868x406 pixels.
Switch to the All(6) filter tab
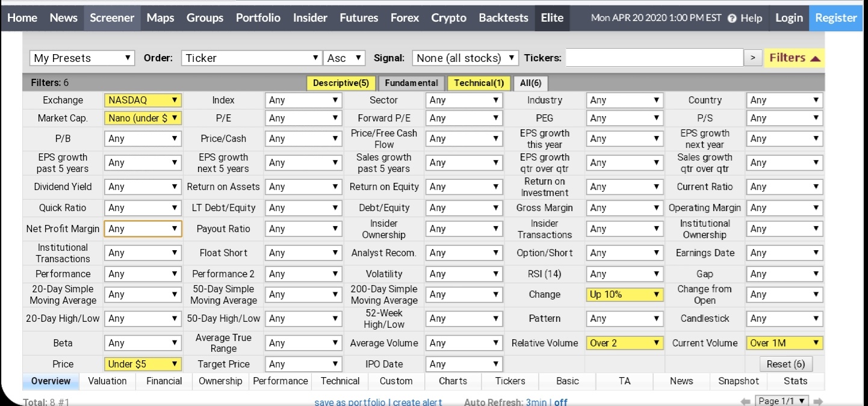[x=530, y=83]
